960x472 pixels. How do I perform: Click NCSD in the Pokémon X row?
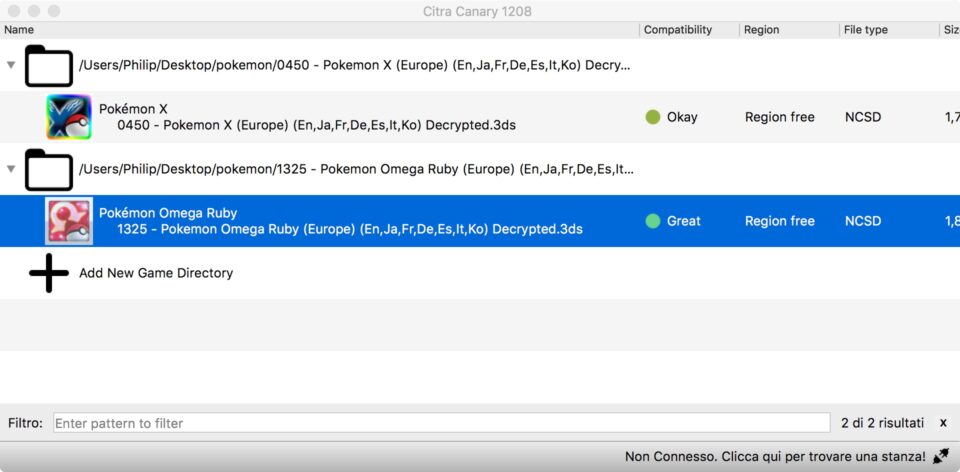[x=863, y=117]
